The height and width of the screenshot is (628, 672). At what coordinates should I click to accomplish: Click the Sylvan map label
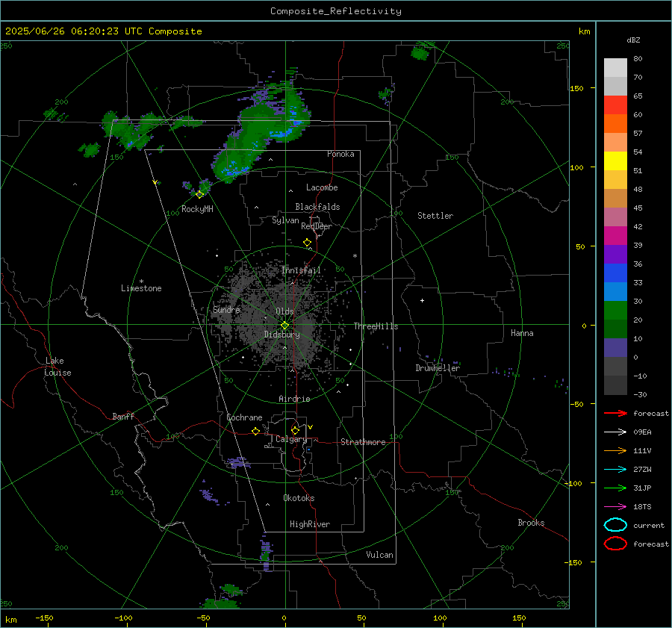[x=285, y=220]
